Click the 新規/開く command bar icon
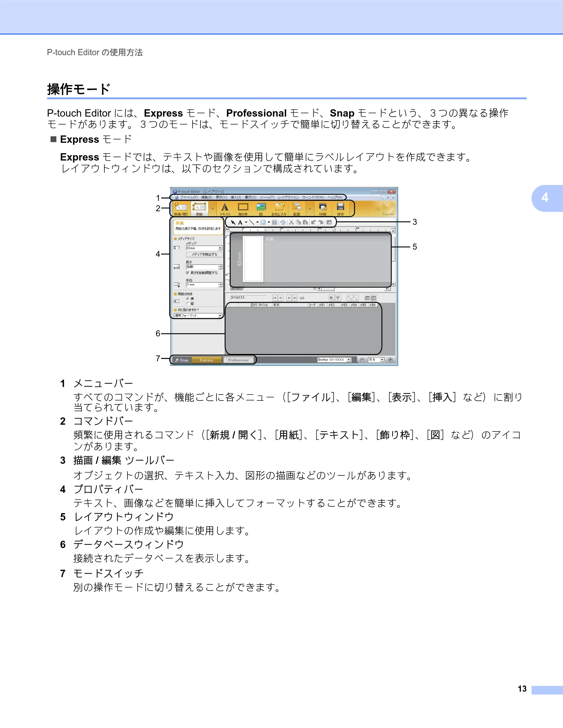Image resolution: width=563 pixels, height=728 pixels. click(x=181, y=209)
